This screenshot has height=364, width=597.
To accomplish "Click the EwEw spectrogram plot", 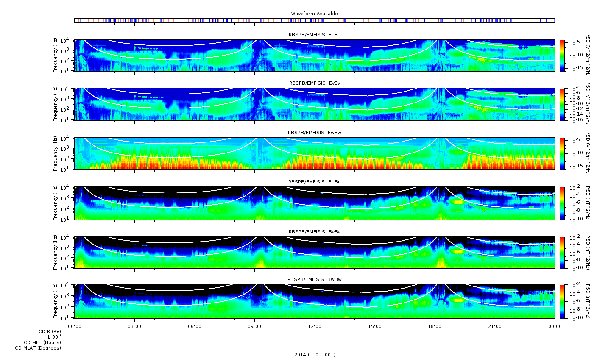I will [x=314, y=153].
